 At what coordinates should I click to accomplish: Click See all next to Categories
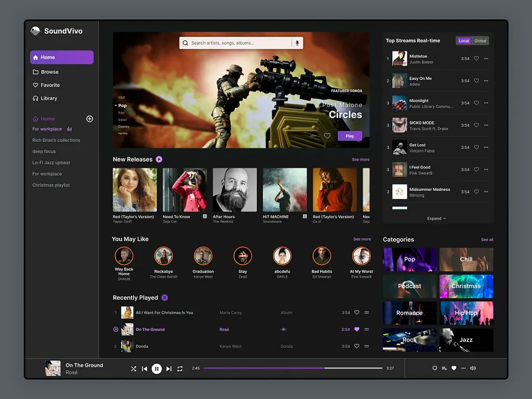click(487, 240)
